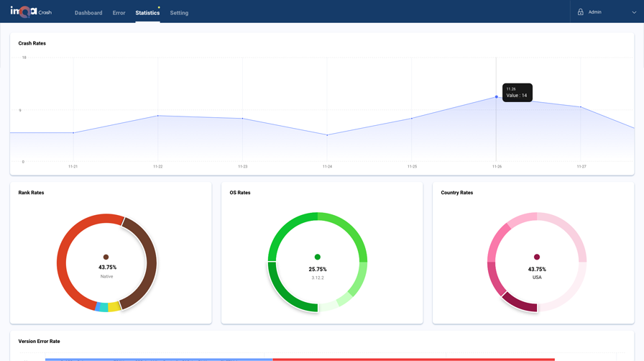Click the IMQA Crash logo
This screenshot has width=644, height=361.
tap(31, 12)
